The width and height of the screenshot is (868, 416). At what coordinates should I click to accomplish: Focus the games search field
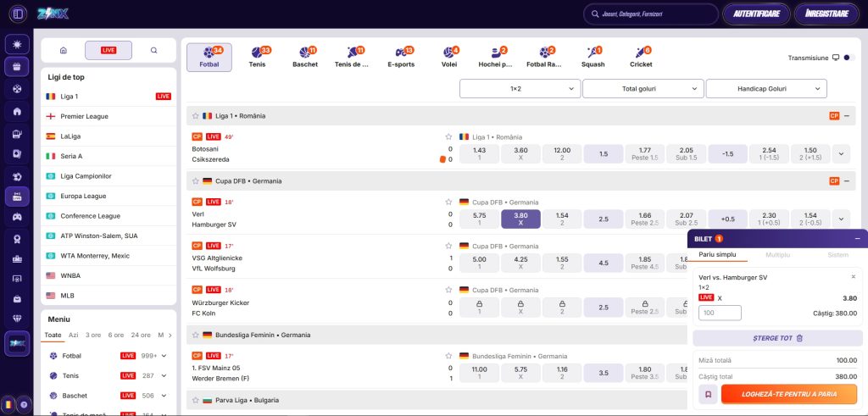point(651,14)
